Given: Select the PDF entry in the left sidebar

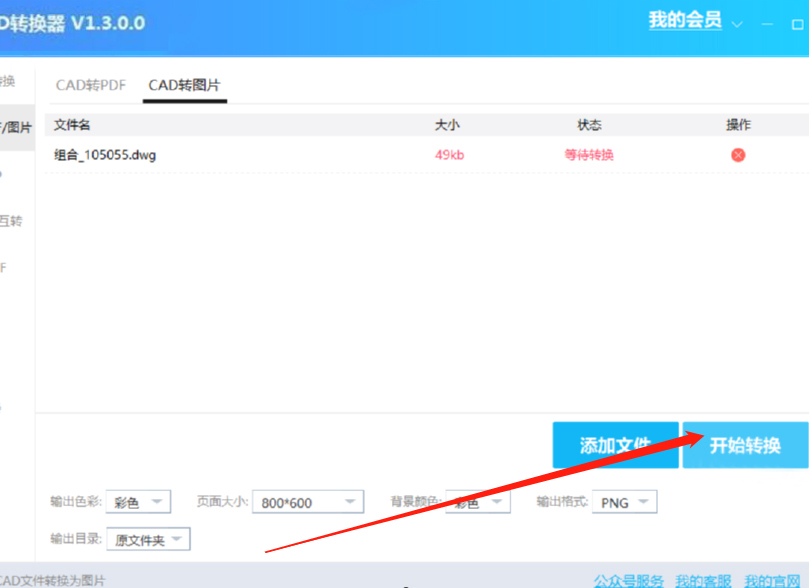Looking at the screenshot, I should click(8, 267).
